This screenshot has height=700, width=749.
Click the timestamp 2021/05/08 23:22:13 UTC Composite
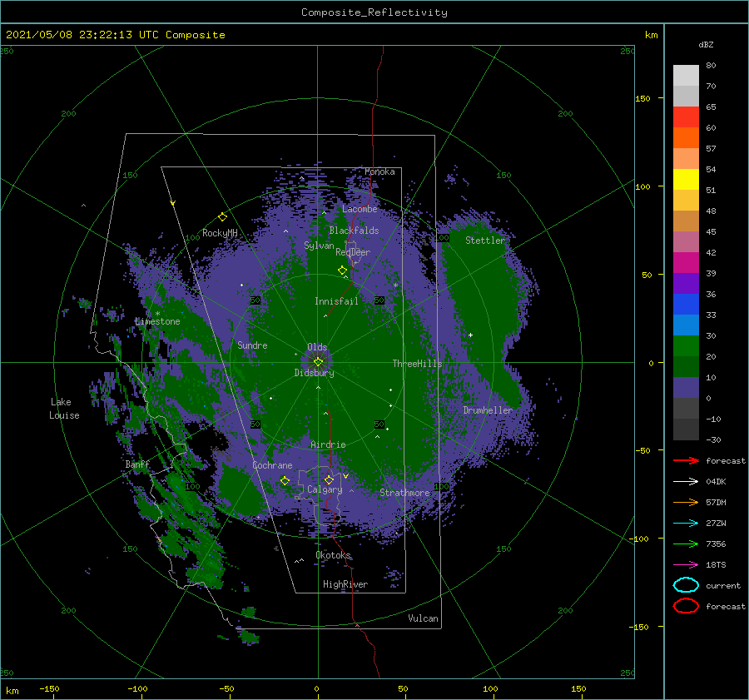[x=115, y=35]
